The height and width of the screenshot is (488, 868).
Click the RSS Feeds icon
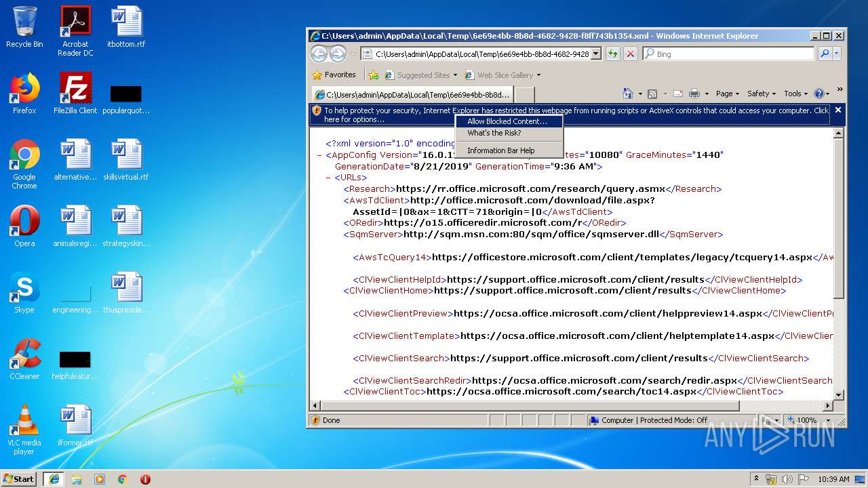pos(652,94)
